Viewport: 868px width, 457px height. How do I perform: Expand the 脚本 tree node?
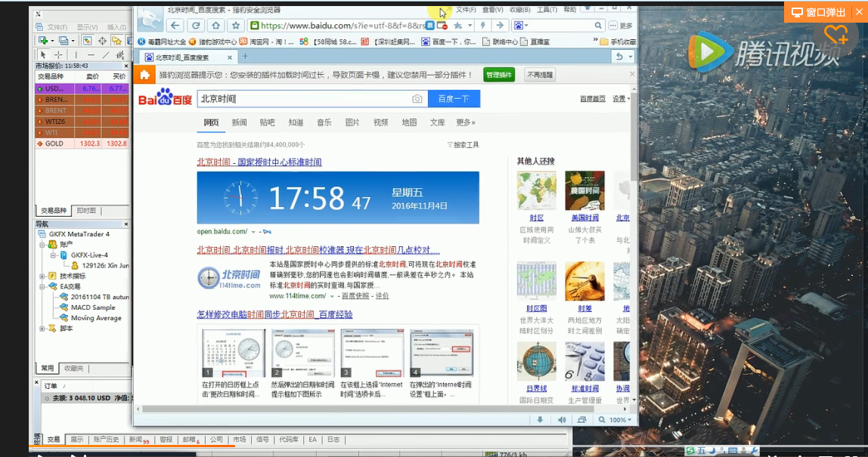(x=42, y=329)
